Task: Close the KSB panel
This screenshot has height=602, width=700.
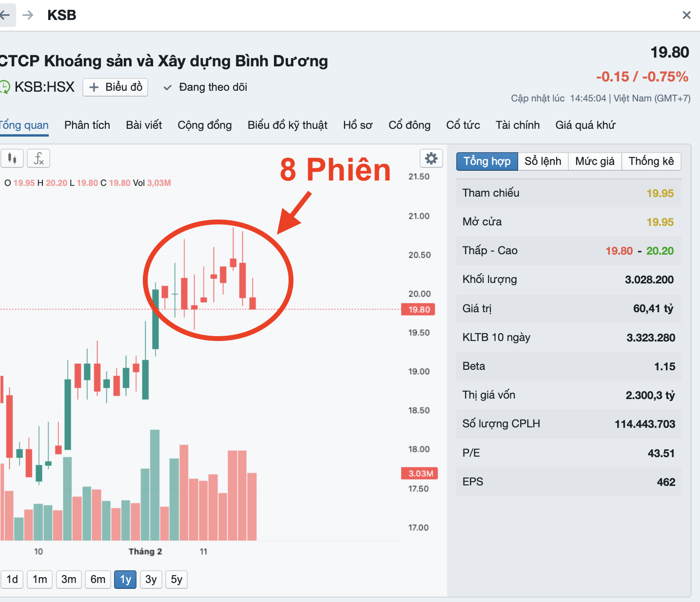Action: tap(686, 15)
